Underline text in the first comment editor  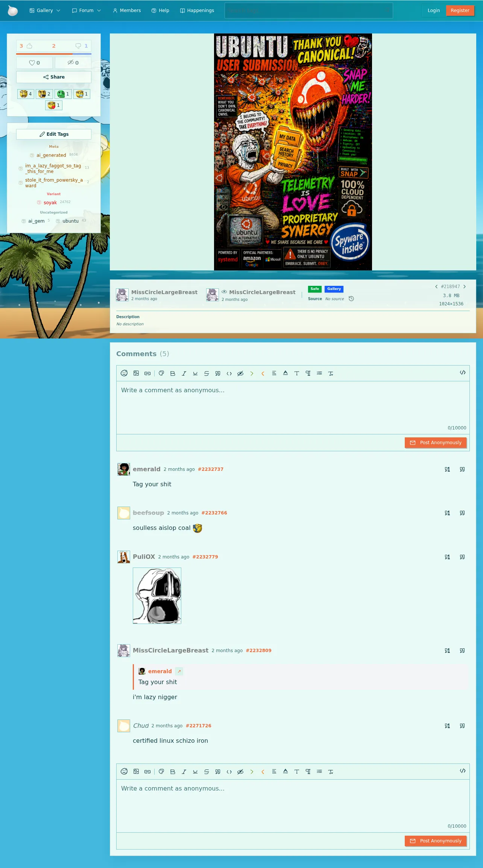pyautogui.click(x=195, y=373)
